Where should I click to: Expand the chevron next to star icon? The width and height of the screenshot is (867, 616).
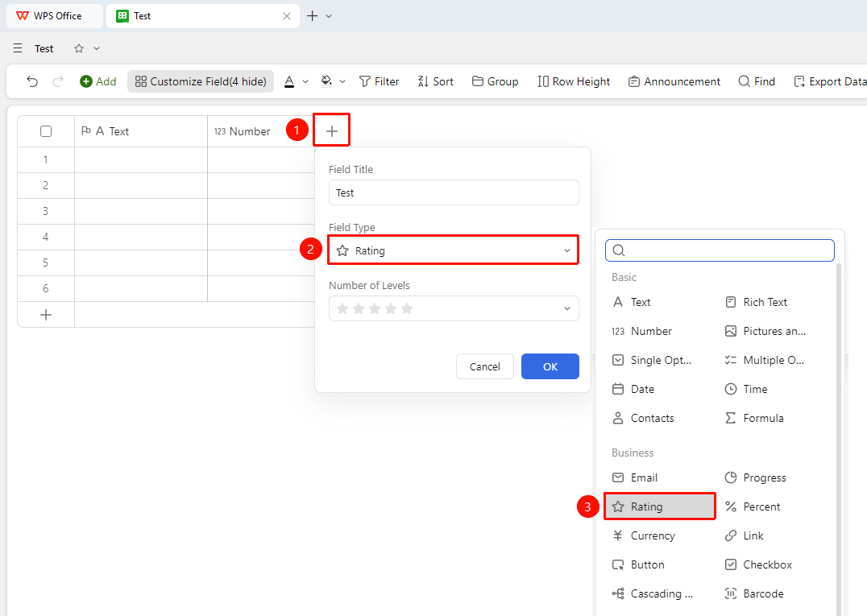point(97,48)
